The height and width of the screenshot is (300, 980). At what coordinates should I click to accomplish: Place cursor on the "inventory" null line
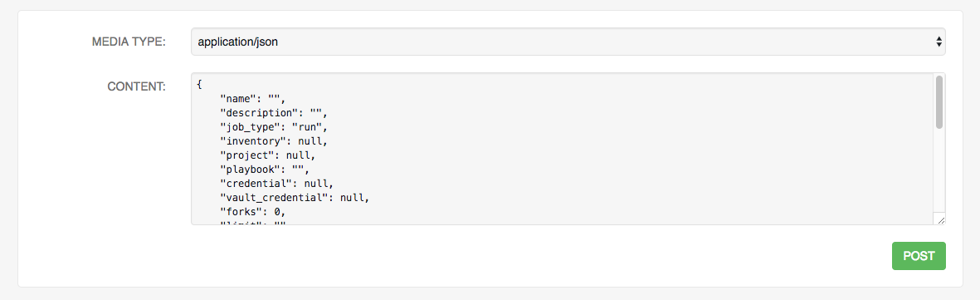pos(273,141)
